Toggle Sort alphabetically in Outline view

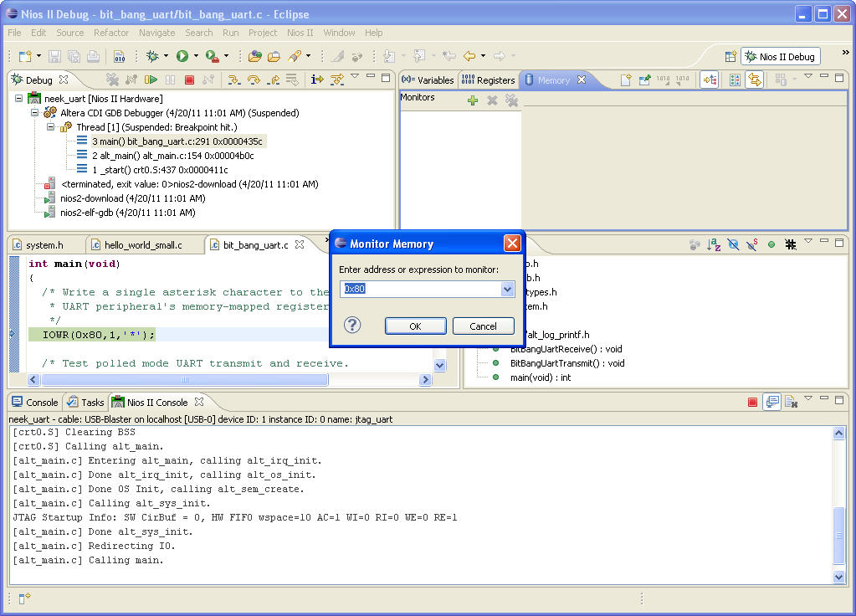[x=714, y=244]
